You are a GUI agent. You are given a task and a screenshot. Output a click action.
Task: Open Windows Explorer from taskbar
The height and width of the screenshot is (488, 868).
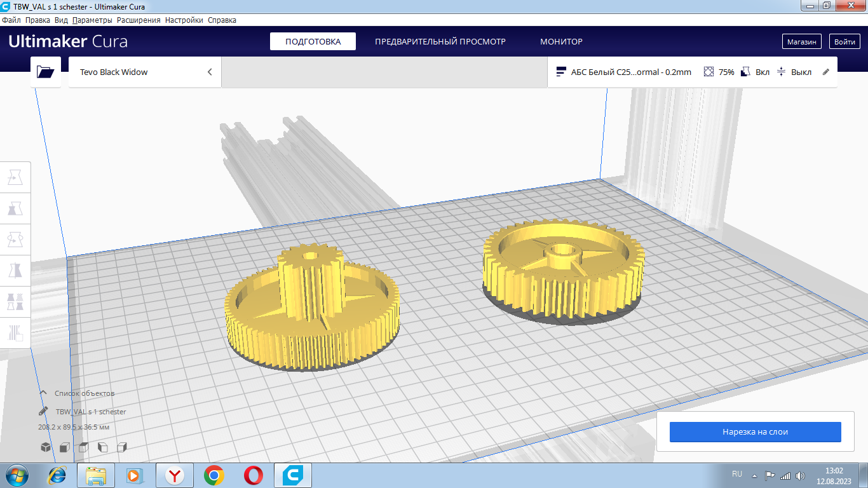95,475
